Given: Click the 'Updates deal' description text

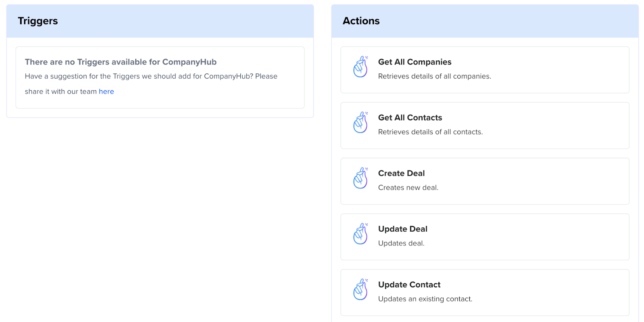Looking at the screenshot, I should (x=401, y=243).
